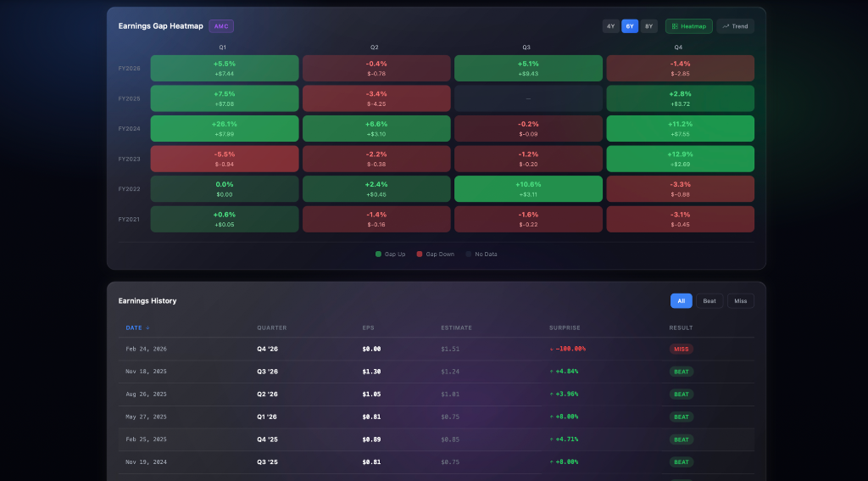
Task: Click the RESULT column header
Action: click(x=681, y=328)
